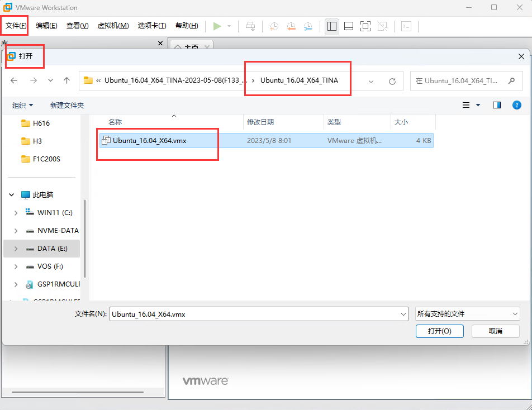532x410 pixels.
Task: Open the 组织 dropdown menu
Action: (23, 105)
